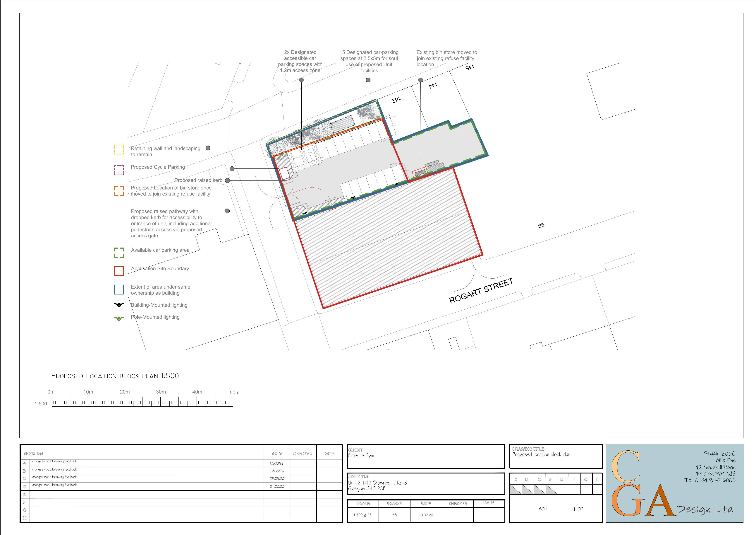This screenshot has width=756, height=535.
Task: Click the revision C date 29.05.26
Action: (277, 479)
